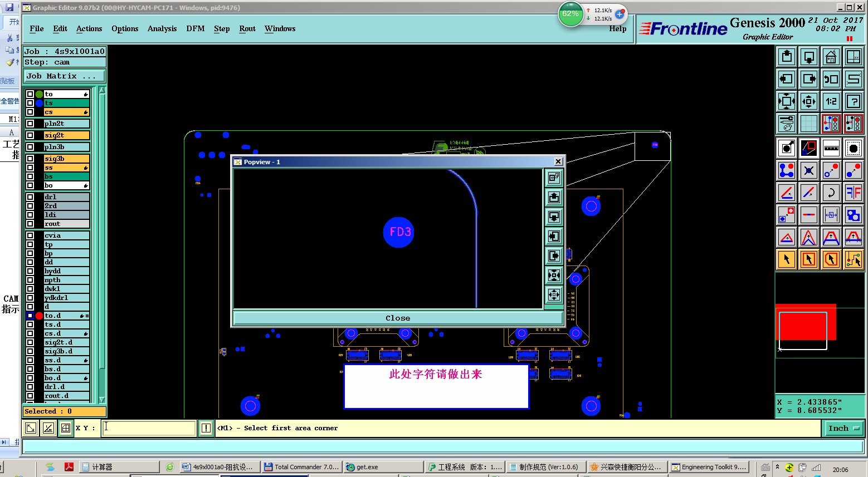This screenshot has width=868, height=477.
Task: Open Engineering Toolkit taskbar item
Action: tap(709, 467)
